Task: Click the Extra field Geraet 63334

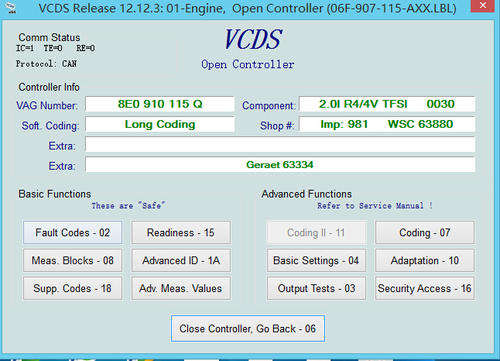Action: (x=280, y=165)
